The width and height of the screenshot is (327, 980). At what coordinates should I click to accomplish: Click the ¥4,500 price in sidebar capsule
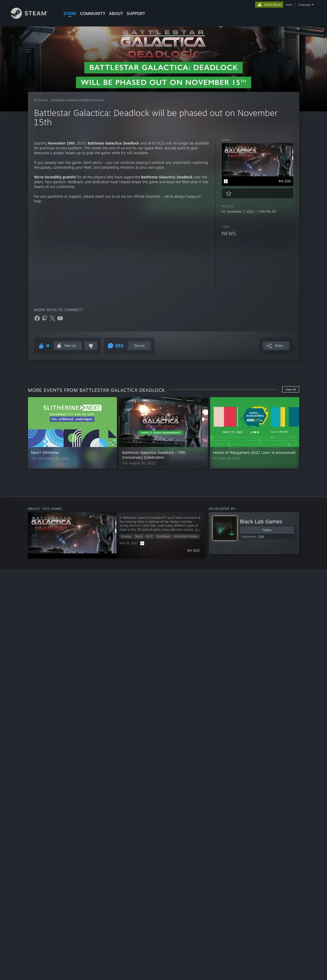click(285, 181)
